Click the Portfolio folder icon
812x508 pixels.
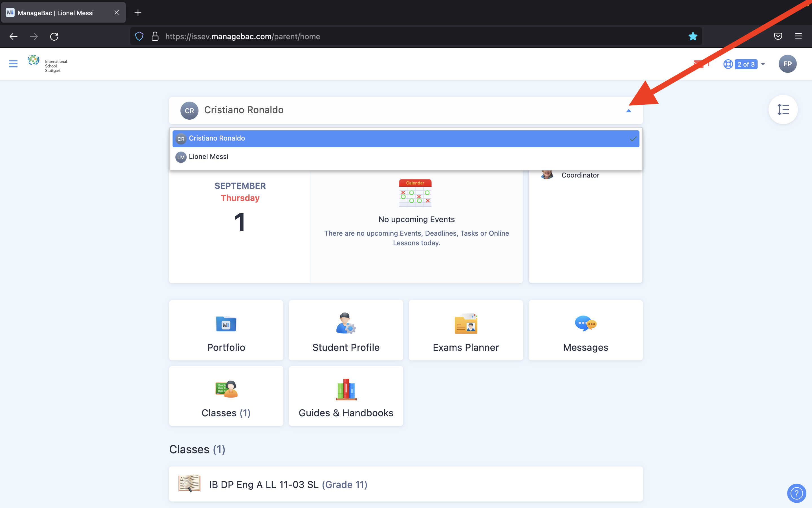coord(226,323)
